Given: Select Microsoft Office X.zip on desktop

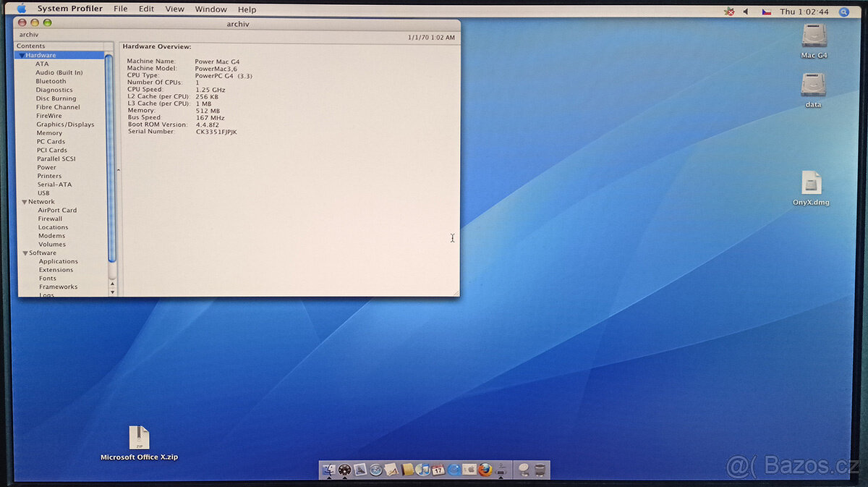Looking at the screenshot, I should 139,439.
